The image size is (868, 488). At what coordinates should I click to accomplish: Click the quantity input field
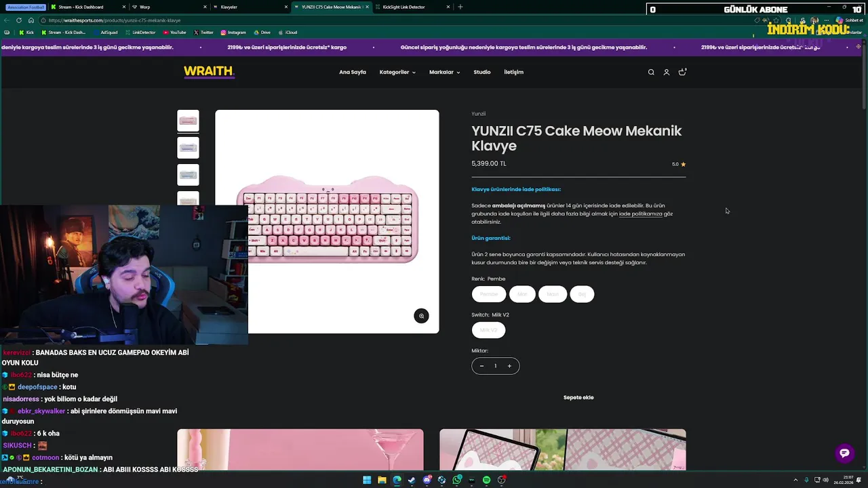pyautogui.click(x=496, y=366)
